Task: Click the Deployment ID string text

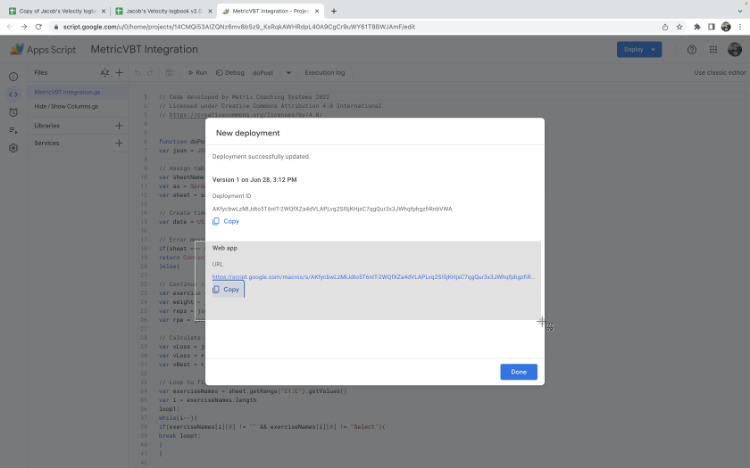Action: (332, 209)
